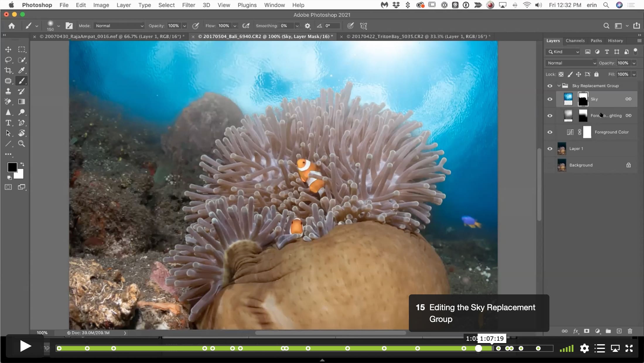
Task: Select the Gradient tool
Action: coord(21,101)
